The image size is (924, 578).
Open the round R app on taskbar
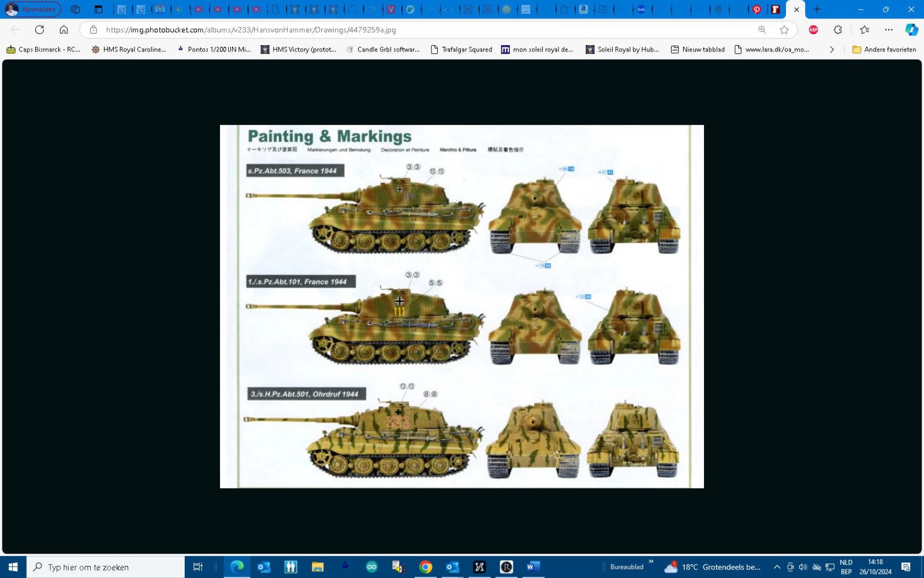pyautogui.click(x=506, y=567)
